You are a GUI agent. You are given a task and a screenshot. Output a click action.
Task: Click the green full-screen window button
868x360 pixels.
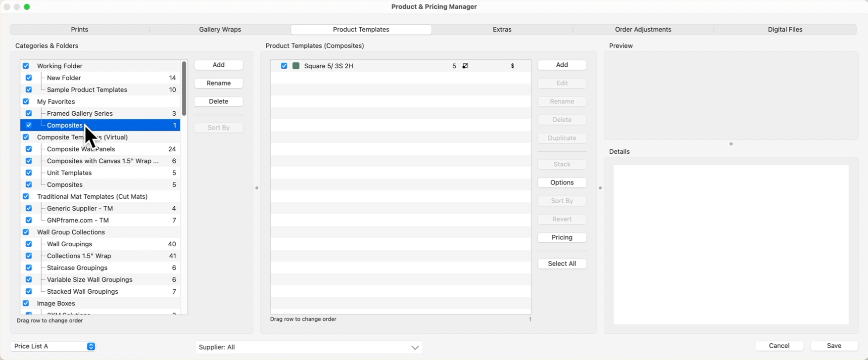(27, 7)
